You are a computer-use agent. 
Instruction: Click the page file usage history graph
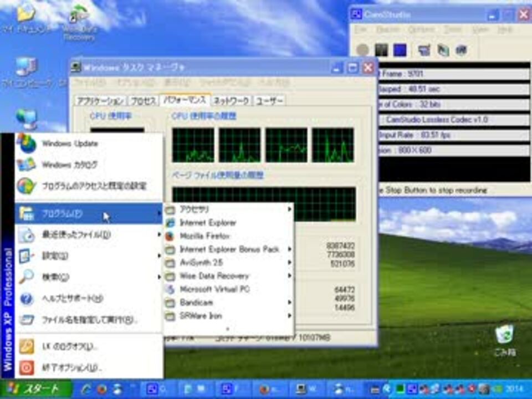pos(264,203)
